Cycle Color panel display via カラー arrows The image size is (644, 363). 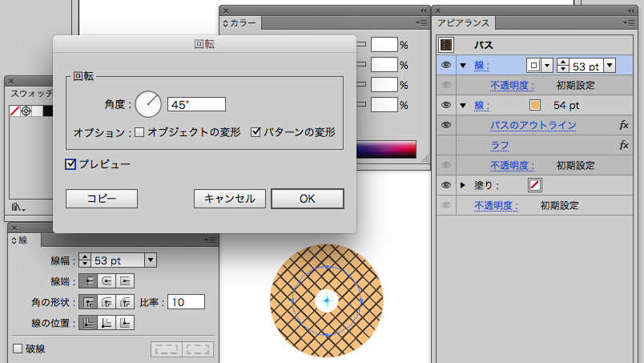point(225,23)
